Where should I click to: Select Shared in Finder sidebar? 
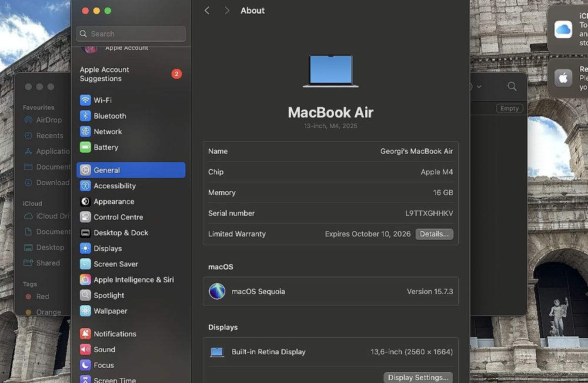[x=42, y=264]
